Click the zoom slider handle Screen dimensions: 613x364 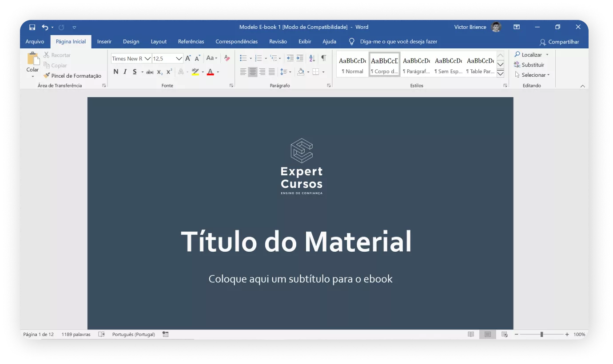click(x=541, y=334)
